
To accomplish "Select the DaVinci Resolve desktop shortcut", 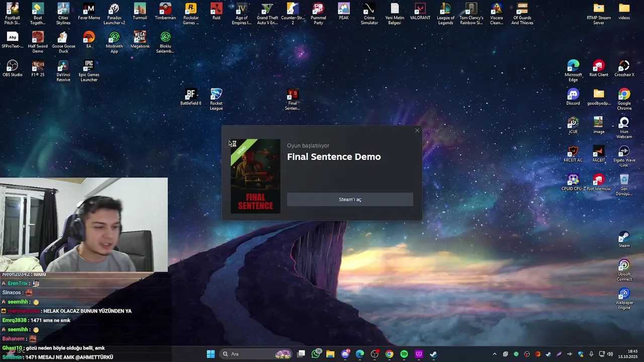I will 63,71.
